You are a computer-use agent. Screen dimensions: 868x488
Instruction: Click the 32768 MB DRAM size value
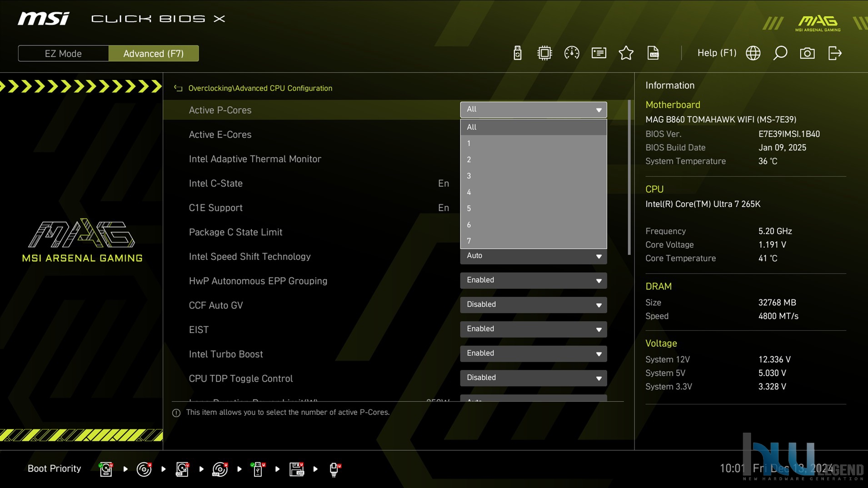pos(777,303)
